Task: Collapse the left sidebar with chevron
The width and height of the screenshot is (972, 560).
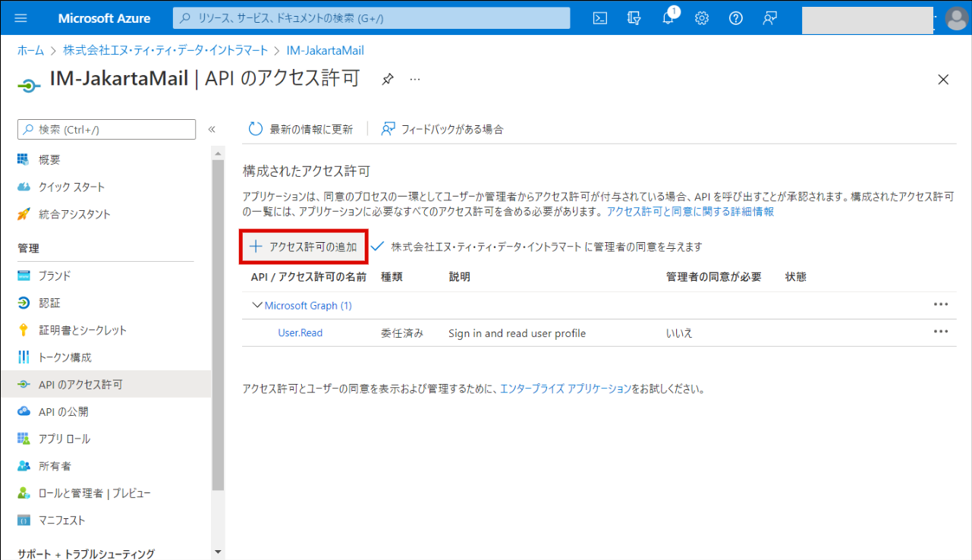Action: (x=212, y=130)
